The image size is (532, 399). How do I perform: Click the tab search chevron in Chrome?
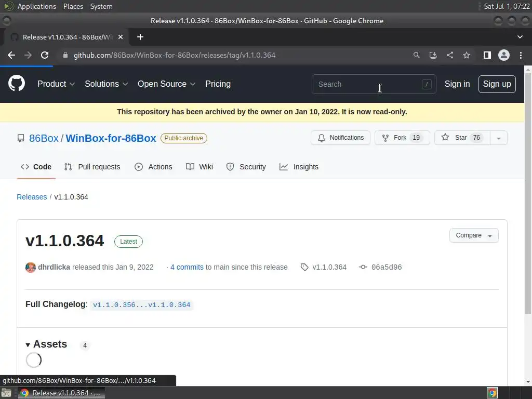[x=520, y=37]
